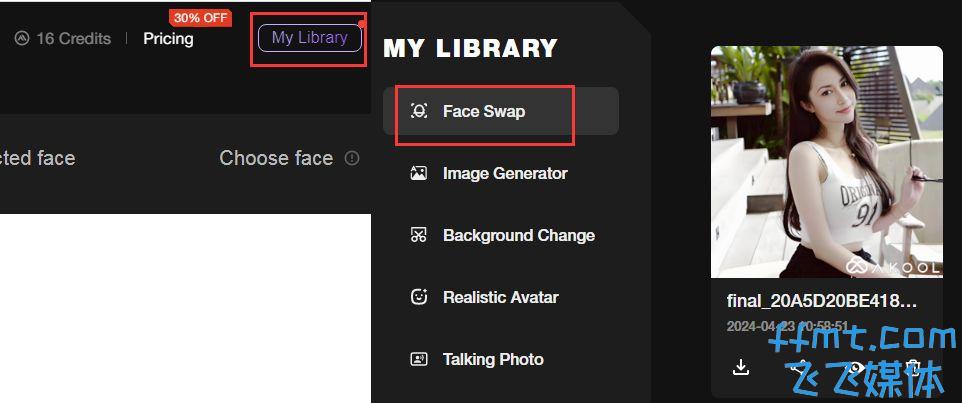Switch to Realistic Avatar library section
962x403 pixels.
[x=501, y=297]
